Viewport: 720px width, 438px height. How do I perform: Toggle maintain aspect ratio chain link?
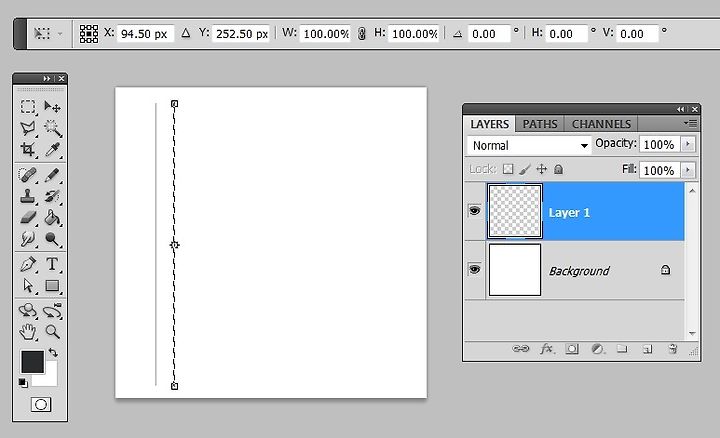(x=362, y=34)
